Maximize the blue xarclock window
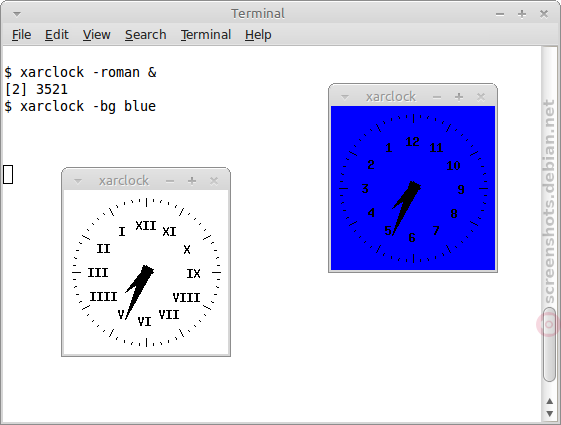The height and width of the screenshot is (425, 561). pyautogui.click(x=459, y=97)
